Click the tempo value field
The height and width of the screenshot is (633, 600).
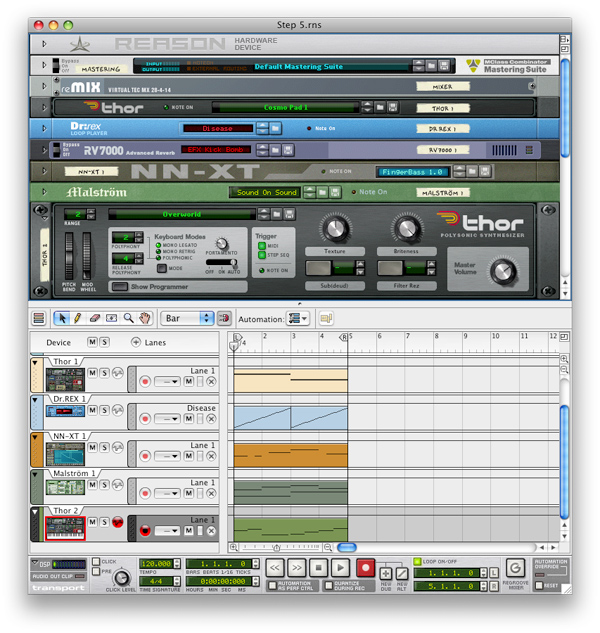156,564
